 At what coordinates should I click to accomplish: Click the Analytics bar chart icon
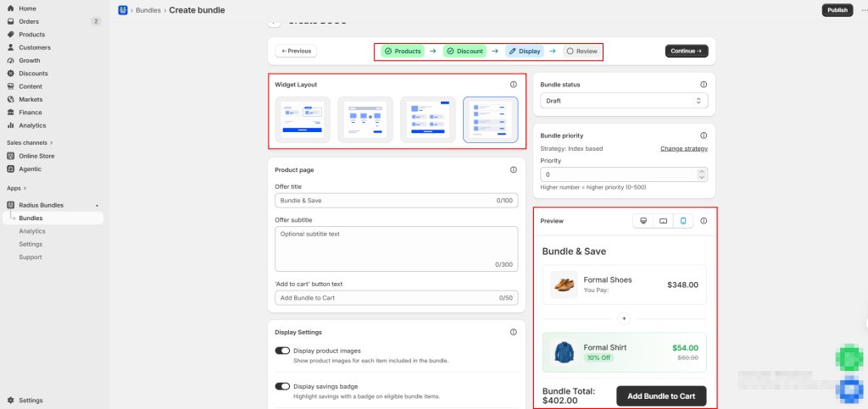pos(10,125)
